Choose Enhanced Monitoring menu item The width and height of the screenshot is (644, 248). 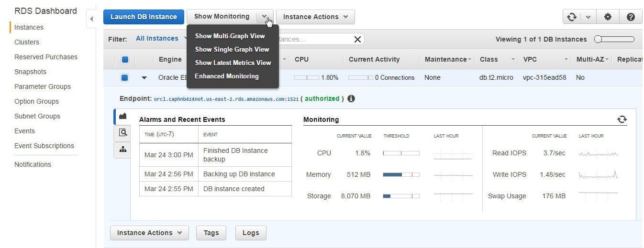pyautogui.click(x=227, y=76)
